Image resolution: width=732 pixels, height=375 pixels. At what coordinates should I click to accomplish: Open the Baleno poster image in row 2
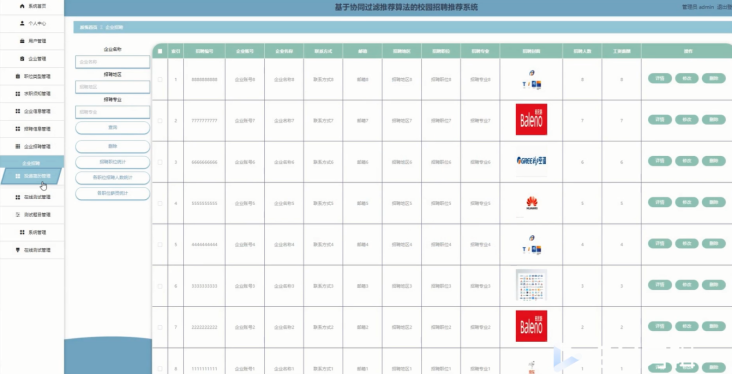pos(531,120)
